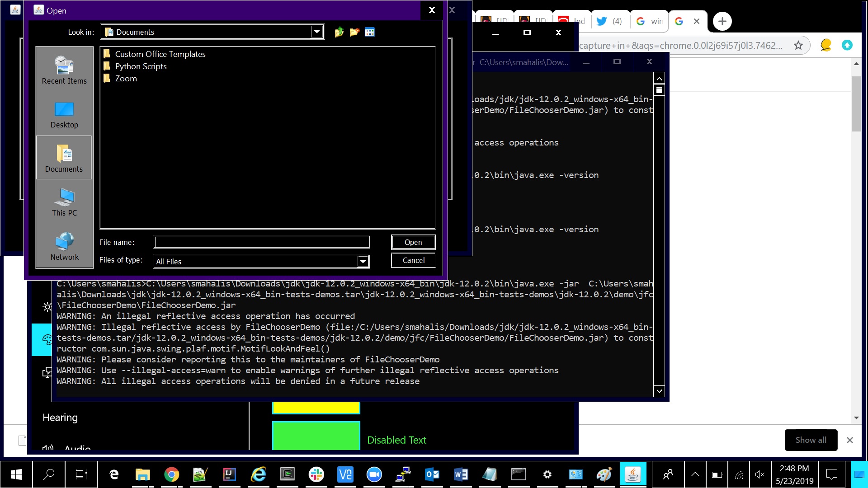The image size is (868, 488).
Task: Select the Documents sidebar shortcut
Action: click(x=64, y=158)
